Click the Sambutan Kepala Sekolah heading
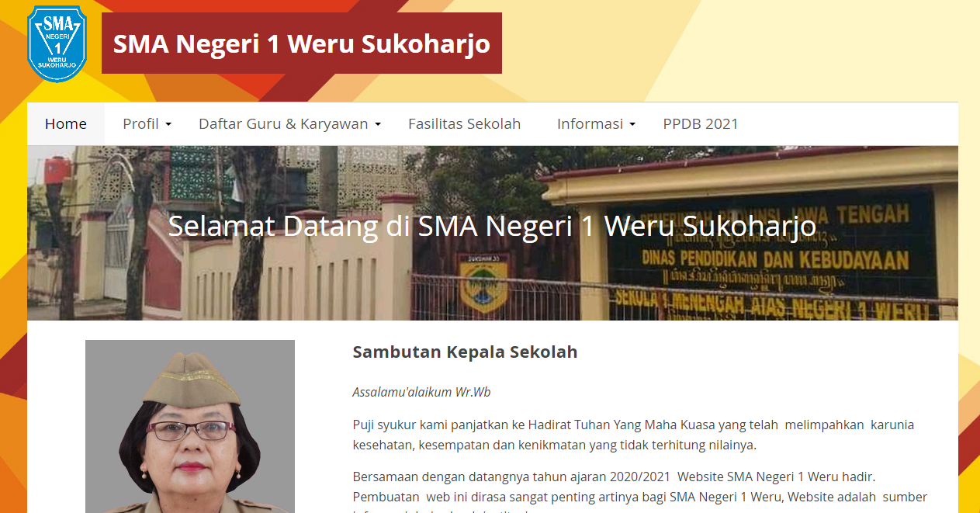The image size is (980, 513). [465, 352]
